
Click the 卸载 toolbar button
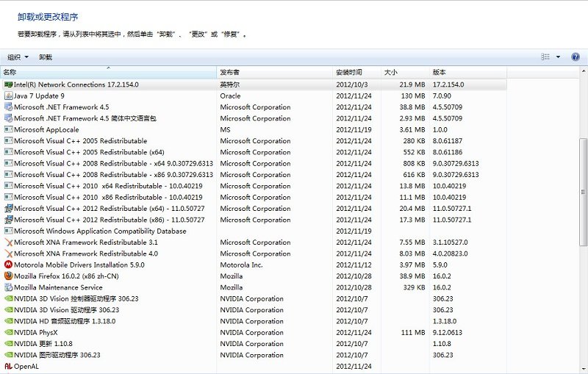coord(46,57)
